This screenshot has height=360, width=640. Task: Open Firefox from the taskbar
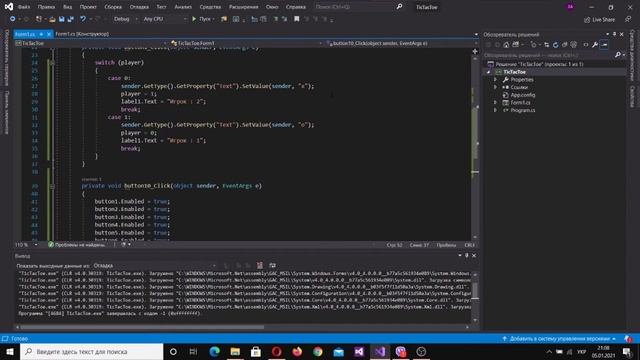click(297, 351)
